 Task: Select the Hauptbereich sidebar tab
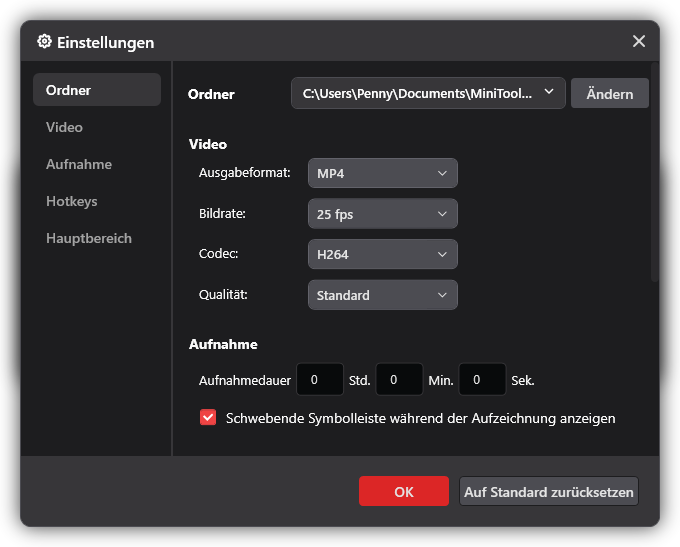[x=89, y=238]
